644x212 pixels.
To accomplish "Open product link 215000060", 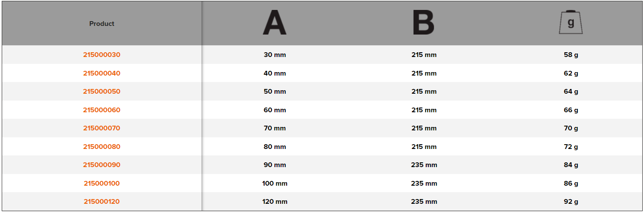I will point(102,110).
